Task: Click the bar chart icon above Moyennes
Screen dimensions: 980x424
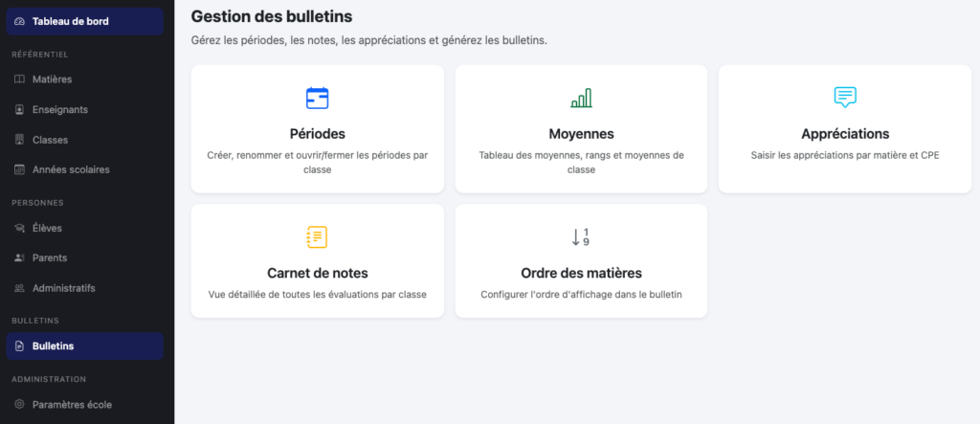Action: (x=581, y=98)
